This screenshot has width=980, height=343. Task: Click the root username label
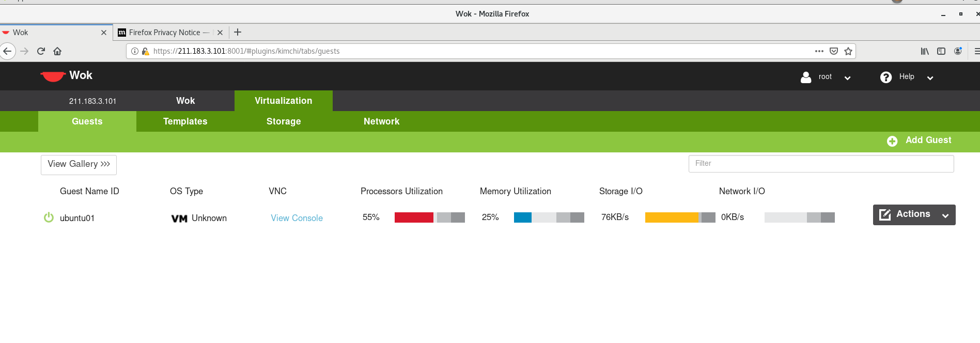point(825,76)
